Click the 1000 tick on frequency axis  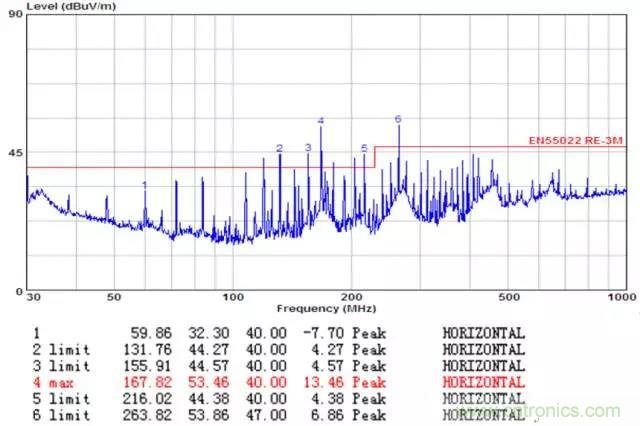click(x=623, y=298)
